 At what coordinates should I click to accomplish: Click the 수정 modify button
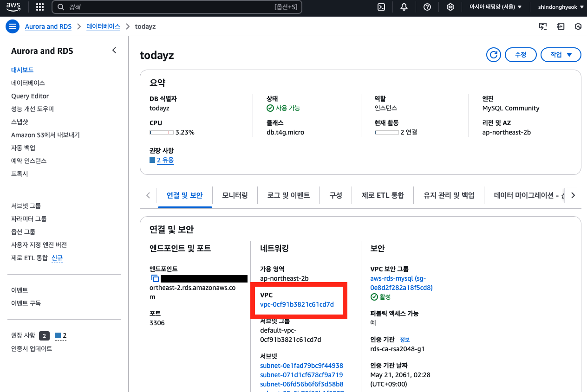point(521,55)
